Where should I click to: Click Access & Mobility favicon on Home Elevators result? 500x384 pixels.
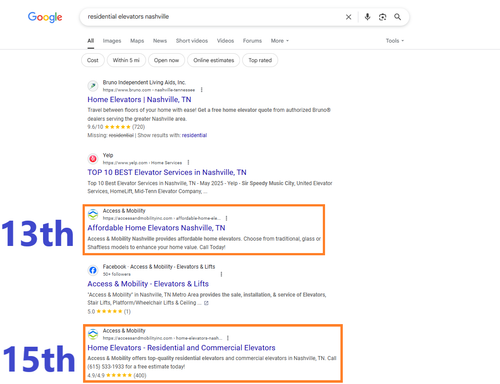coord(93,334)
